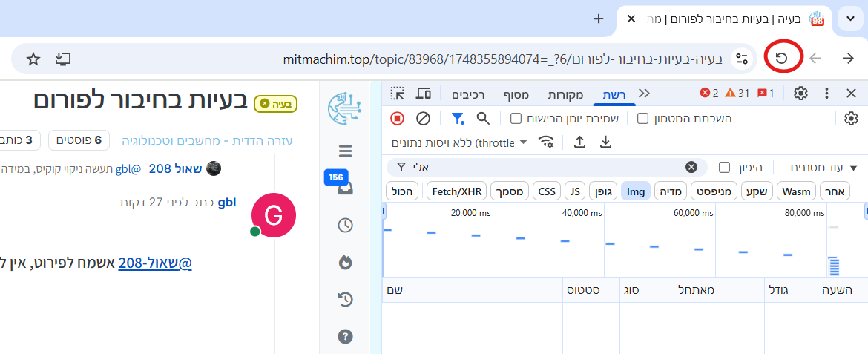The width and height of the screenshot is (868, 354).
Task: Import HAR file with upload arrow
Action: click(x=579, y=143)
